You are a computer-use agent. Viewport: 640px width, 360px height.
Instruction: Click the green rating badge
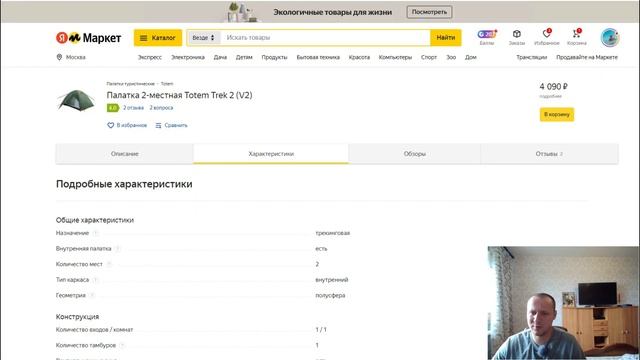[x=113, y=108]
